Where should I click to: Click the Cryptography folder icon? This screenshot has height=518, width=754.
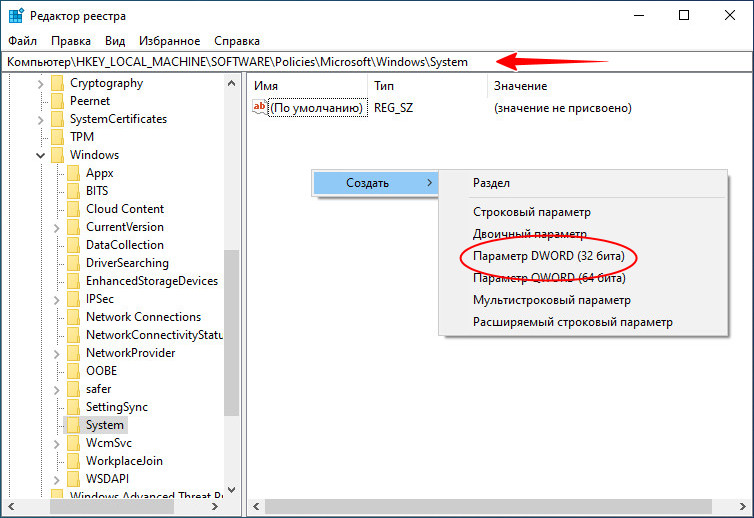click(x=57, y=83)
